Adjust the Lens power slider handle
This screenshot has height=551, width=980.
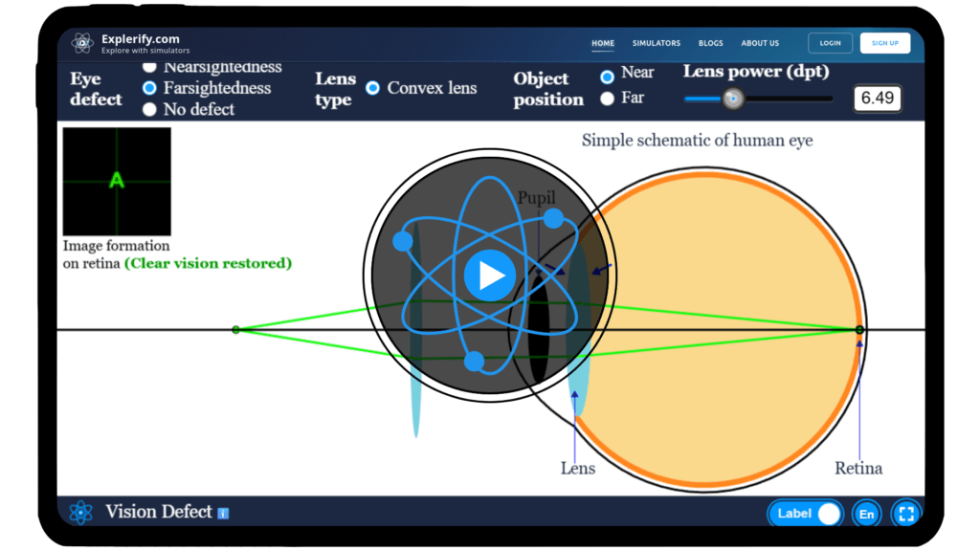pos(732,98)
